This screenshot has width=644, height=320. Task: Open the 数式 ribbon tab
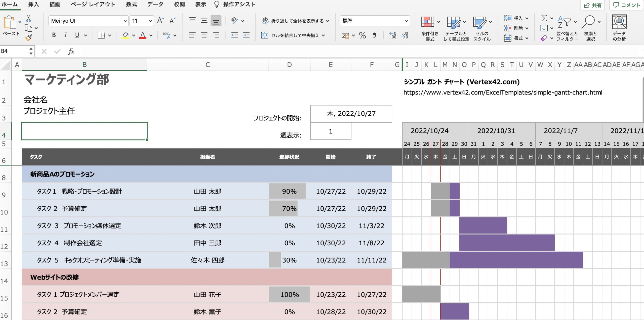tap(131, 4)
